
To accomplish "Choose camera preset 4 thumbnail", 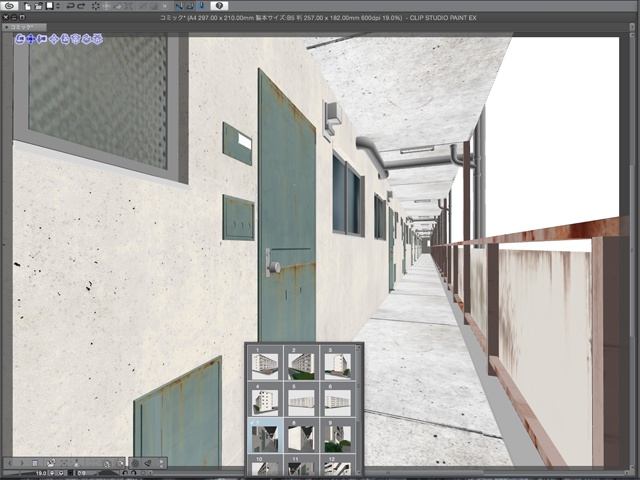I will (x=265, y=399).
